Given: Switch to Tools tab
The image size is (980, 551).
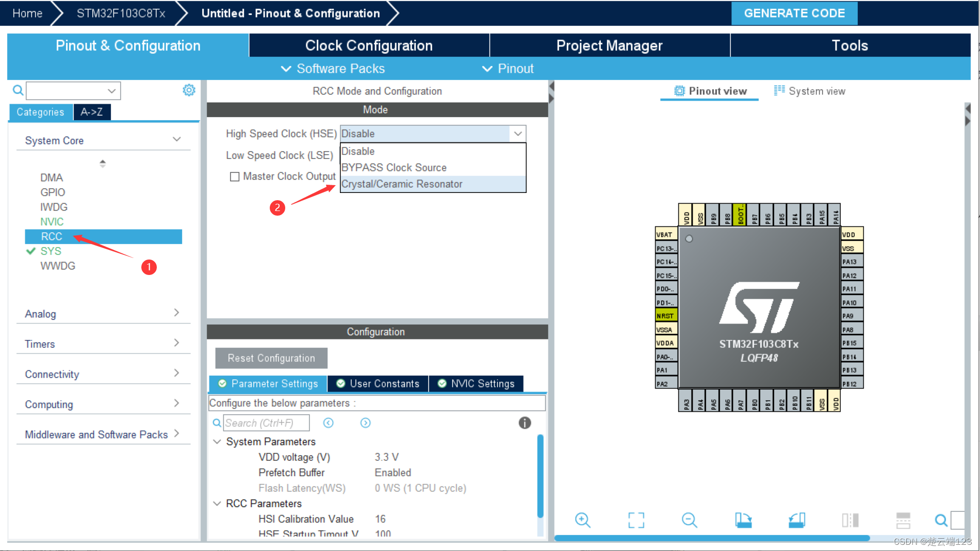Looking at the screenshot, I should click(x=850, y=45).
